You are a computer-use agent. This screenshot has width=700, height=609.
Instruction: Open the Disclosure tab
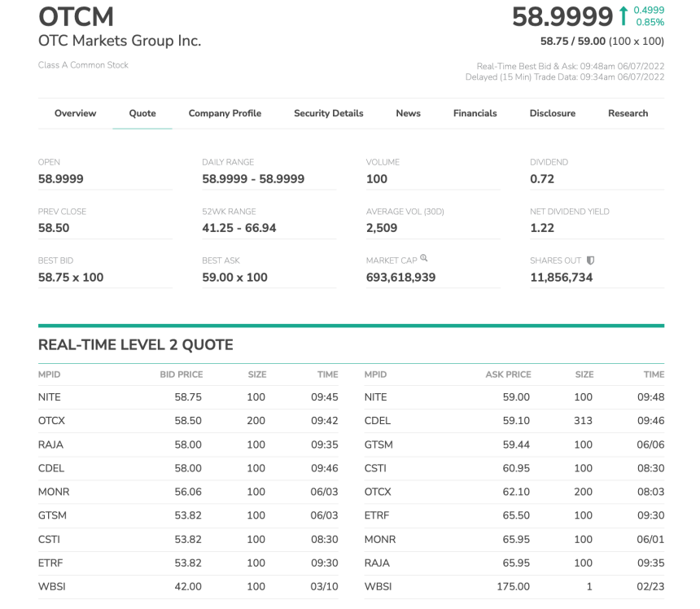click(x=553, y=113)
